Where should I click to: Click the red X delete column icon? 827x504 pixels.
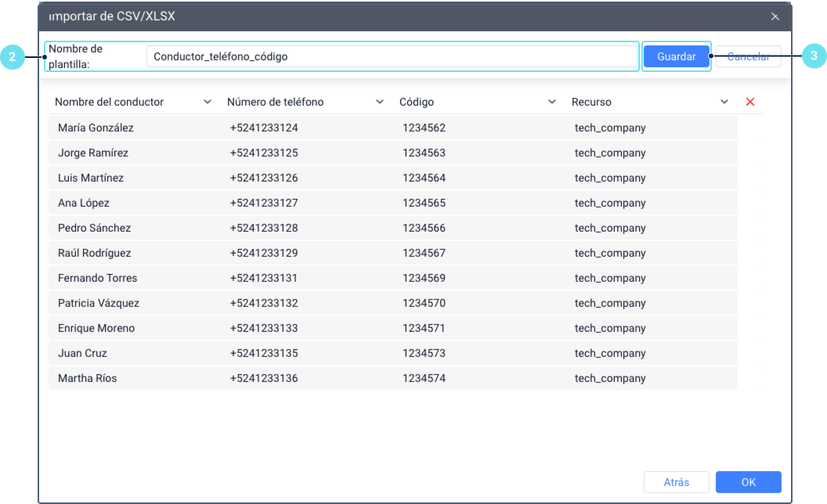point(750,102)
